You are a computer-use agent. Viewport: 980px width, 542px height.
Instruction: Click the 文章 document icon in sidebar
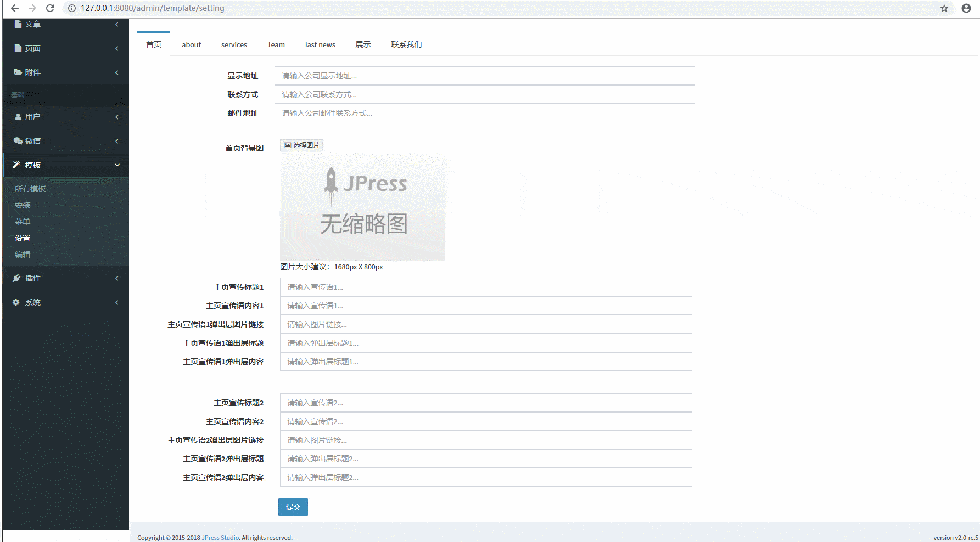point(18,24)
